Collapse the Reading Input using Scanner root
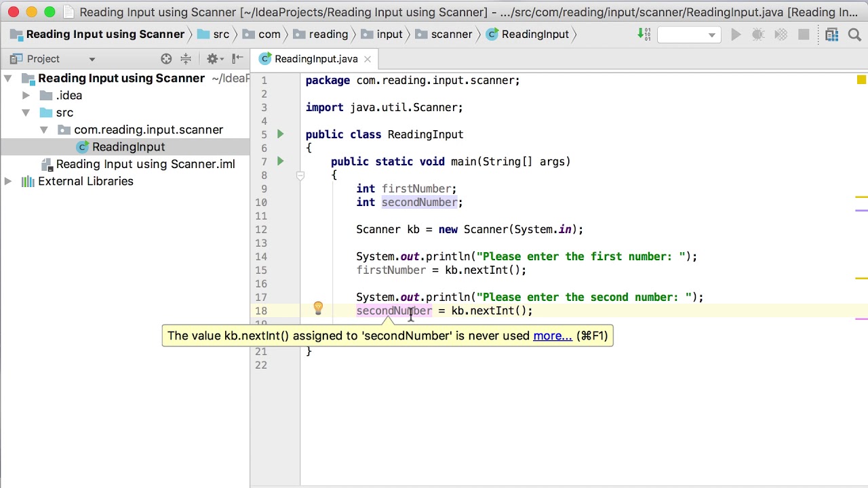This screenshot has width=868, height=488. [8, 79]
